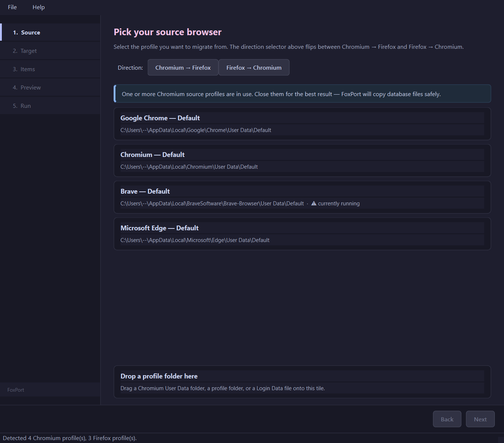Screen dimensions: 504x443
Task: Select the Microsoft Edge — Default profile
Action: pos(302,234)
